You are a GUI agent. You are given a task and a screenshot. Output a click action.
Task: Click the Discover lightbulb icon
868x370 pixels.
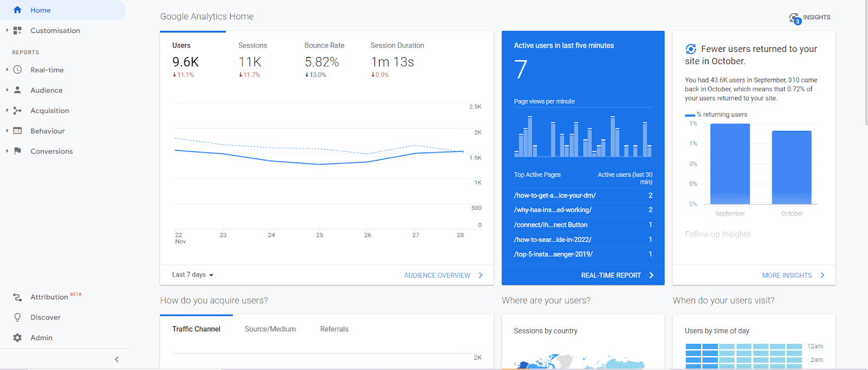pos(17,317)
